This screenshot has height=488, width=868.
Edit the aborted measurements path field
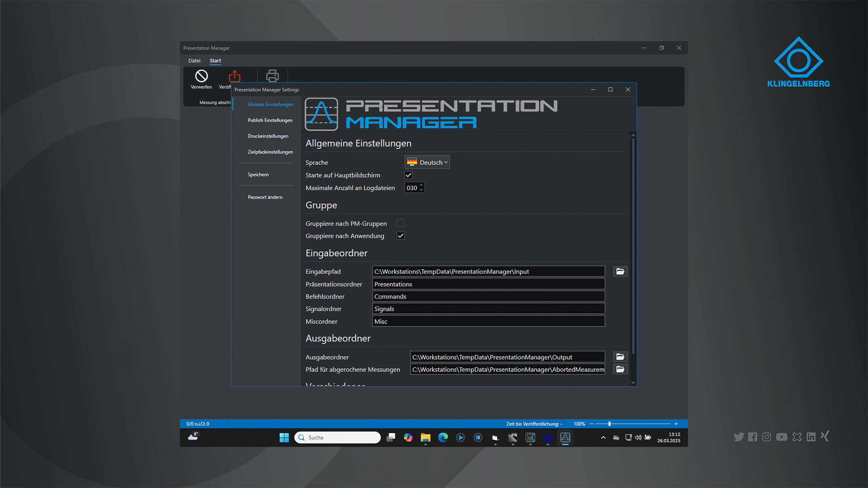pos(507,370)
